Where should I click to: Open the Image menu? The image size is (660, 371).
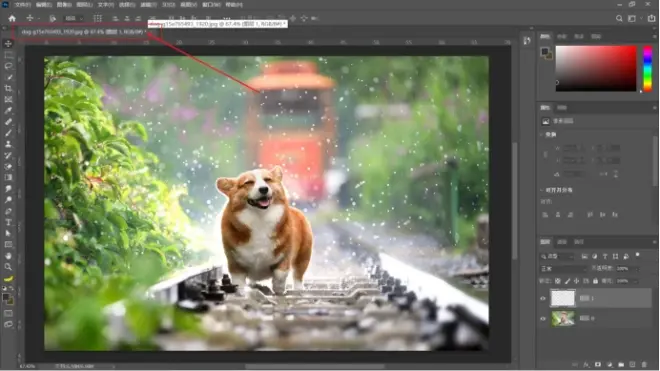click(x=64, y=5)
